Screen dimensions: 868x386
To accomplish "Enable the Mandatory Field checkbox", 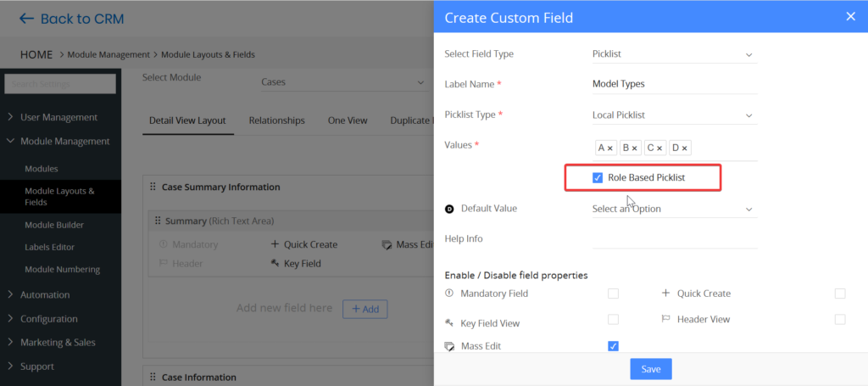I will click(x=613, y=294).
